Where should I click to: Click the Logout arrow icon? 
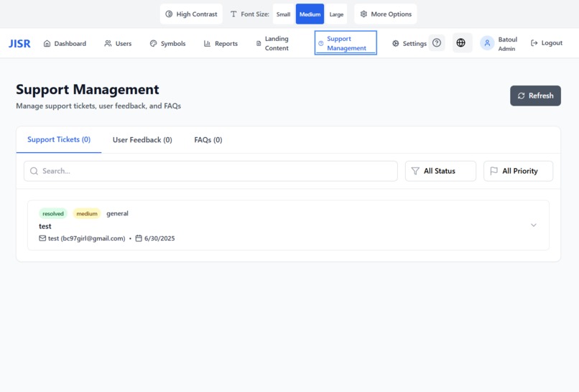(x=534, y=43)
